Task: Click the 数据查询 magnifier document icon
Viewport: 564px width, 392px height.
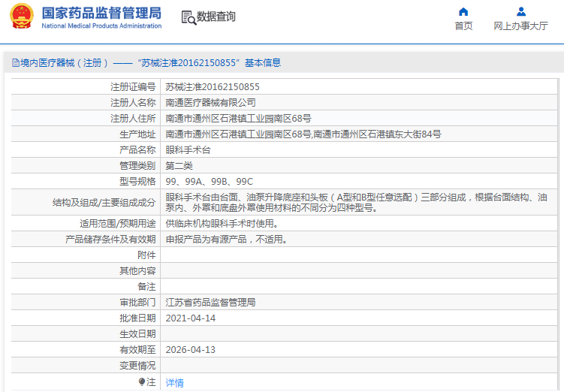Action: coord(189,17)
